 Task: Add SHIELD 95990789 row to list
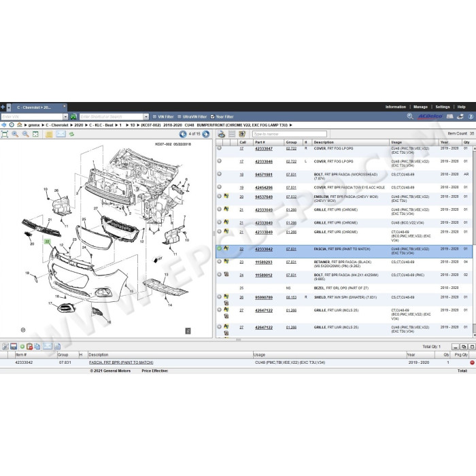[x=219, y=296]
